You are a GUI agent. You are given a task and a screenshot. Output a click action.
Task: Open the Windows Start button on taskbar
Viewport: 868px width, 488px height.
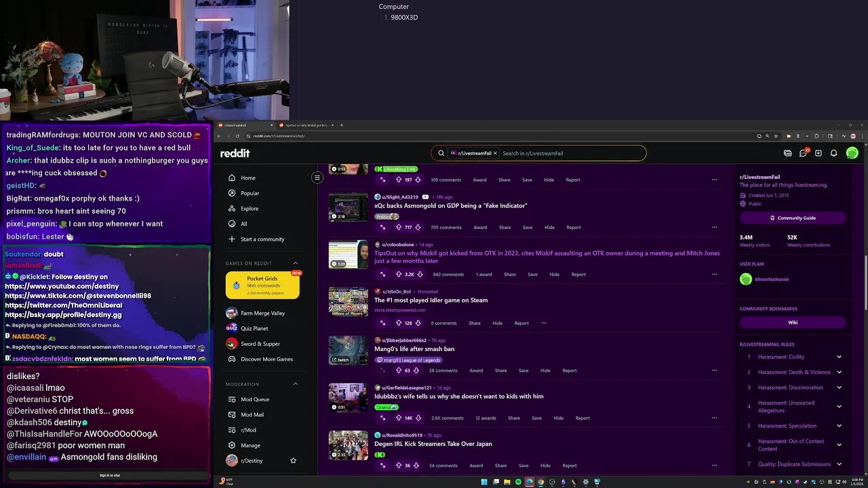484,482
